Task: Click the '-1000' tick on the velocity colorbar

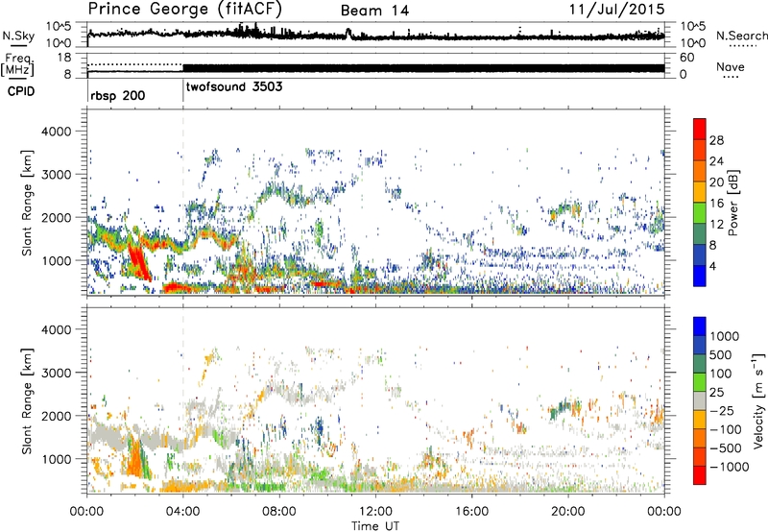Action: (729, 467)
